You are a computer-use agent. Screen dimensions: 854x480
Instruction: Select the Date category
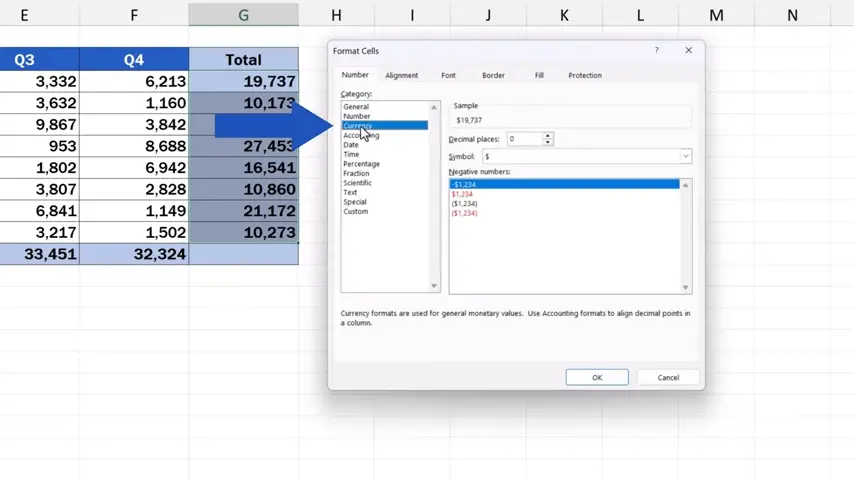pyautogui.click(x=351, y=145)
